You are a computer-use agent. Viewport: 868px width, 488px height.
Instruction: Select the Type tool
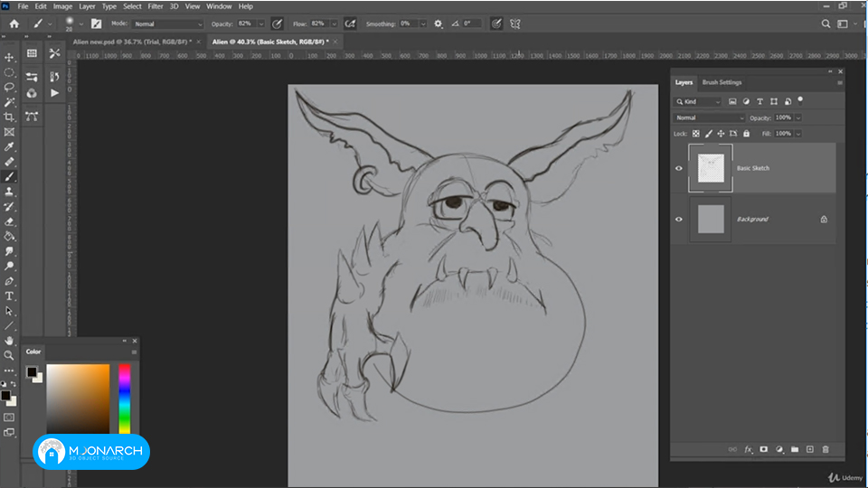(x=9, y=296)
